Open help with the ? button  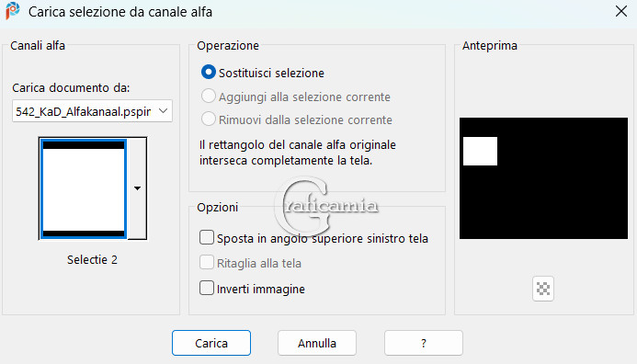pos(424,343)
